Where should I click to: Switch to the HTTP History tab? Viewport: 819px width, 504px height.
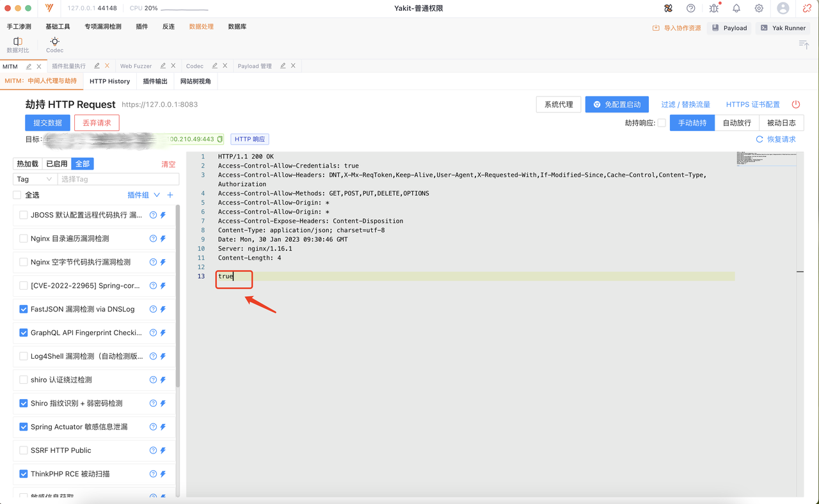point(109,81)
